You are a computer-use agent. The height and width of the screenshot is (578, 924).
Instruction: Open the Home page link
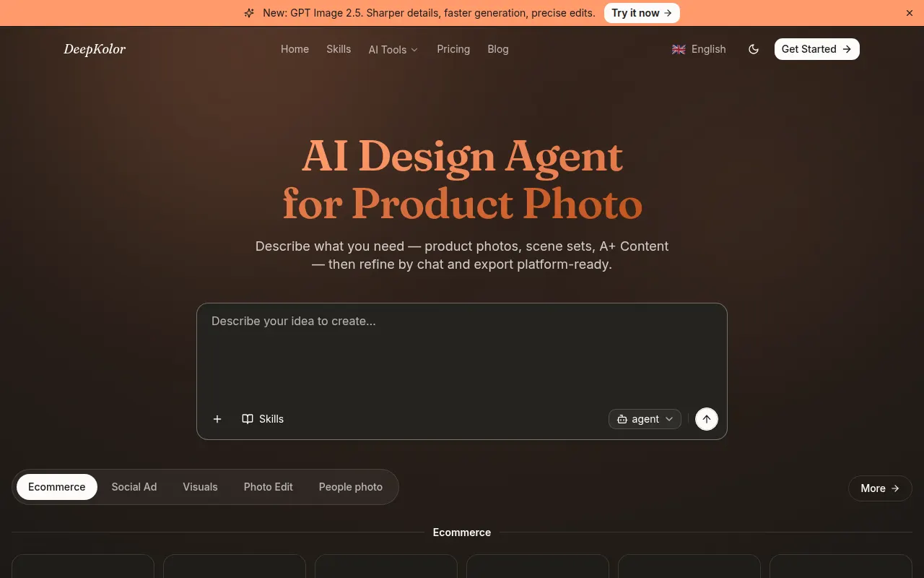(x=295, y=49)
